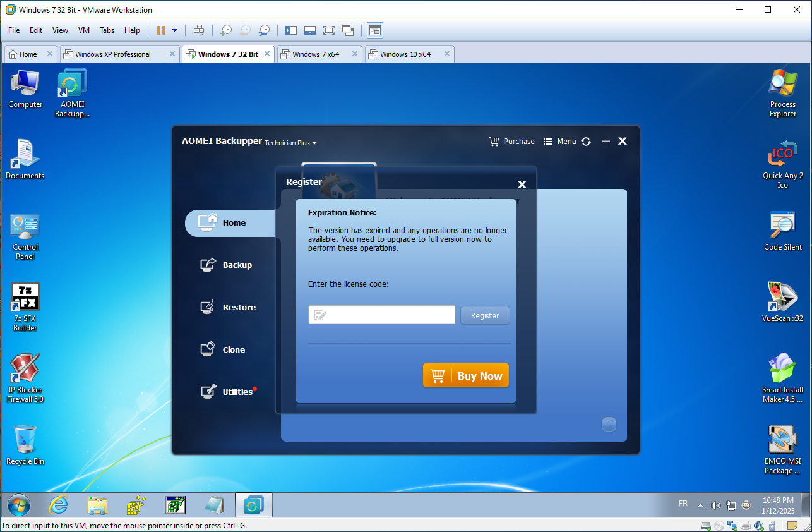Select Home in the AOMEI sidebar
Image resolution: width=812 pixels, height=532 pixels.
tap(230, 223)
